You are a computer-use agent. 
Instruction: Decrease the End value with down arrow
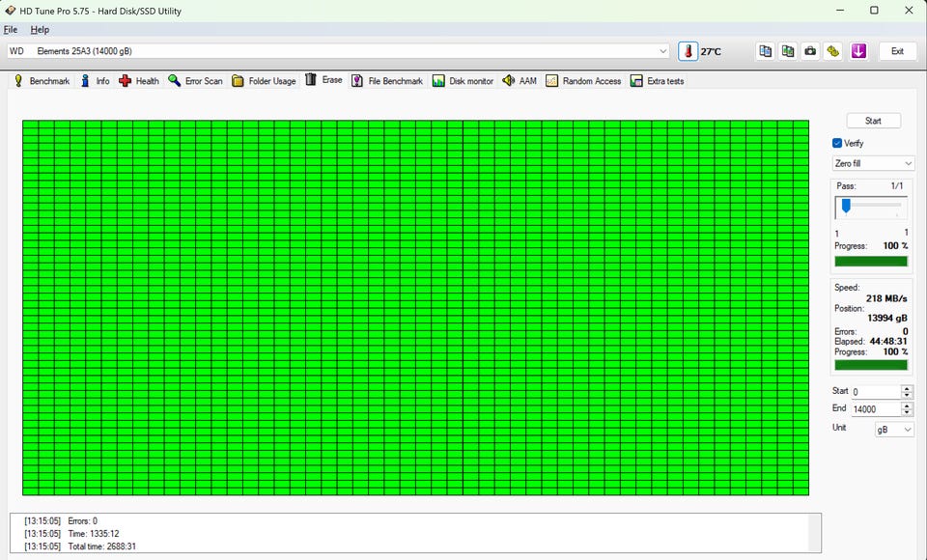coord(907,412)
